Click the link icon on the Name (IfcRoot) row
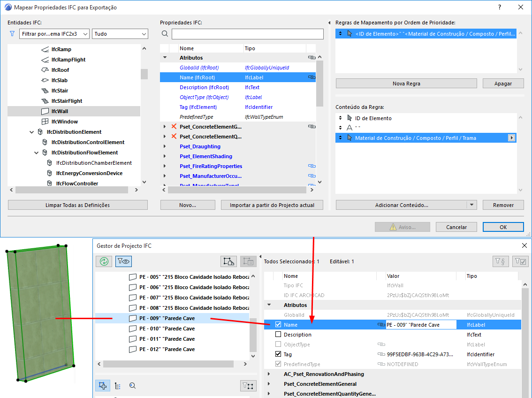Image resolution: width=532 pixels, height=398 pixels. pyautogui.click(x=312, y=77)
